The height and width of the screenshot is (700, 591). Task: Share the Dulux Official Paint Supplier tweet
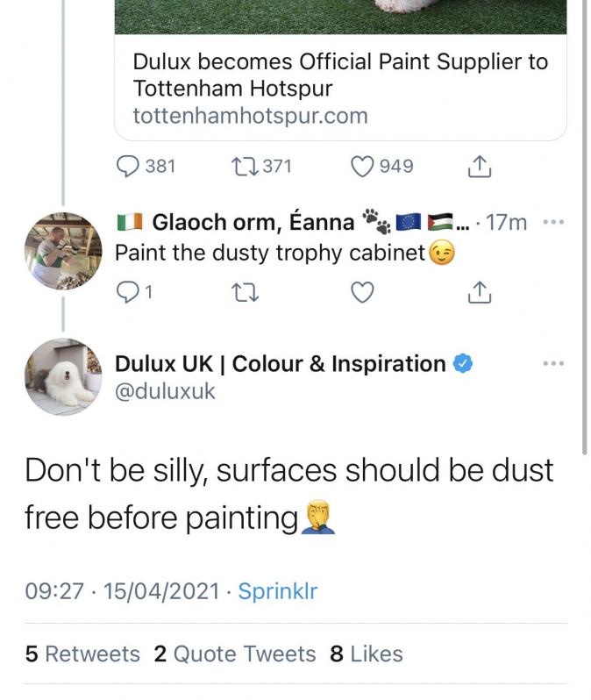click(480, 167)
